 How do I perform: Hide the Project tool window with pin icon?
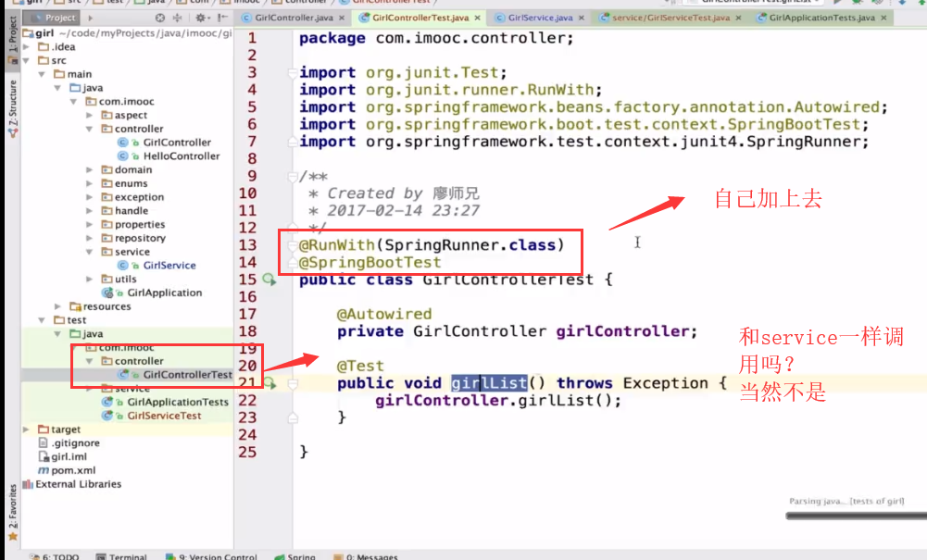pos(221,18)
